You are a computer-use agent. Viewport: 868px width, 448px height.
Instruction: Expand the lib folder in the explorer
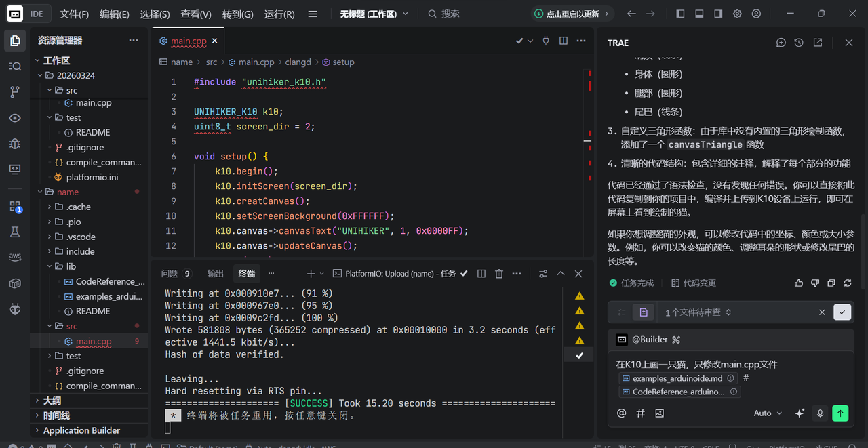coord(70,266)
